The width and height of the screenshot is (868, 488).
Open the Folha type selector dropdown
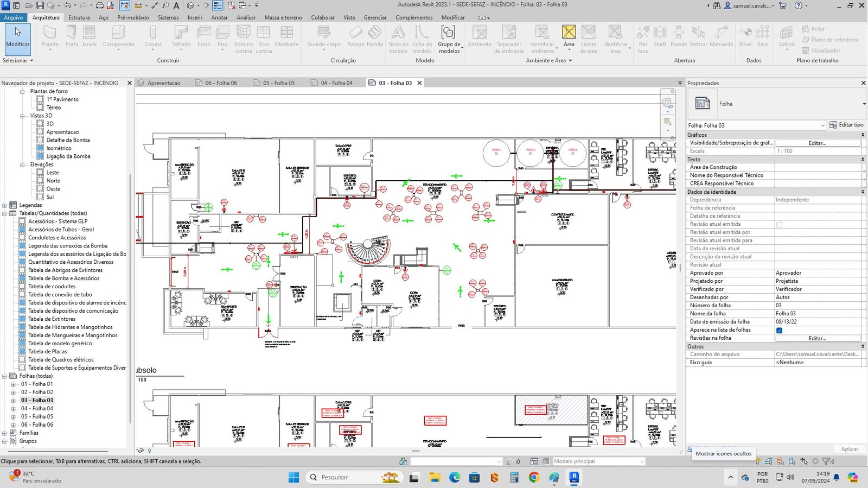pyautogui.click(x=864, y=104)
